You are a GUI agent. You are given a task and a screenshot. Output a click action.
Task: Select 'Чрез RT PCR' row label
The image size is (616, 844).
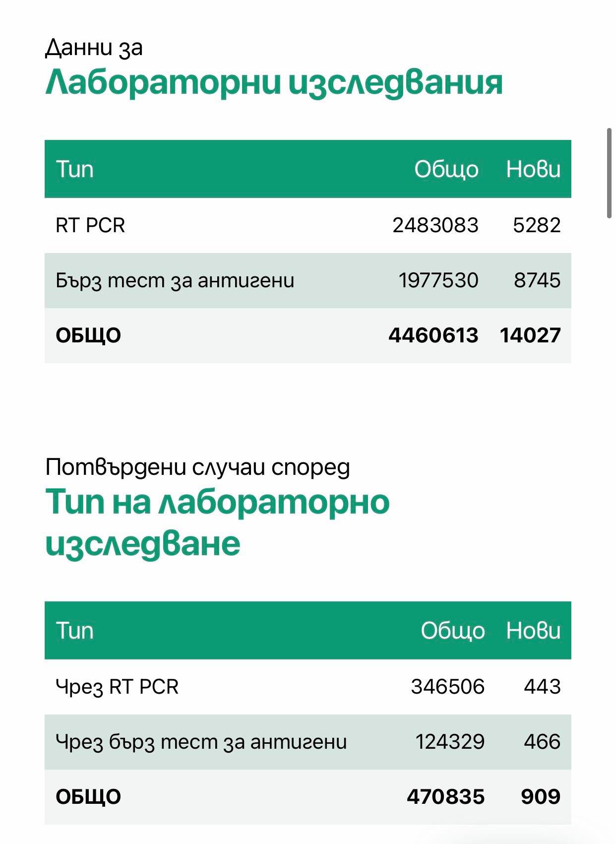(117, 687)
